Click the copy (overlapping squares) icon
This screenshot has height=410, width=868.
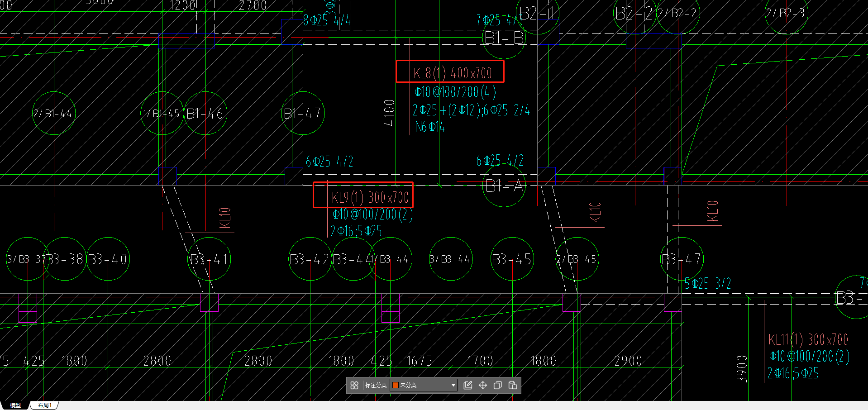(x=498, y=385)
